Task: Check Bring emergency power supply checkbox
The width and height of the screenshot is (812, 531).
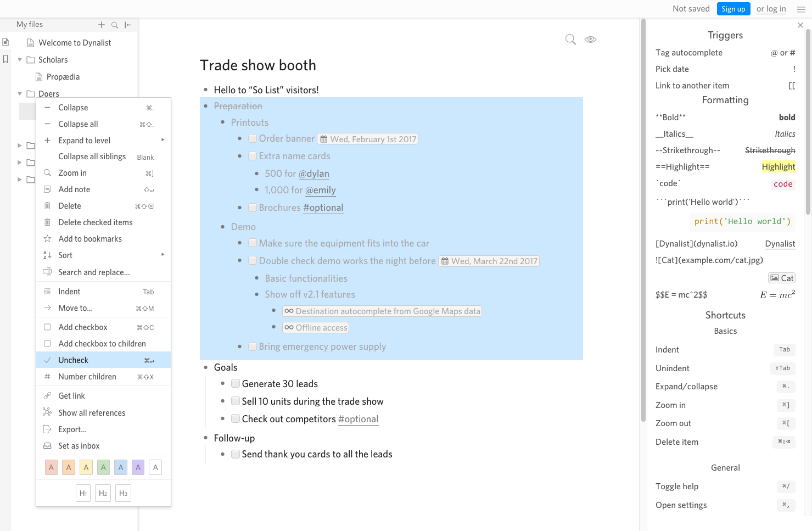Action: tap(253, 347)
